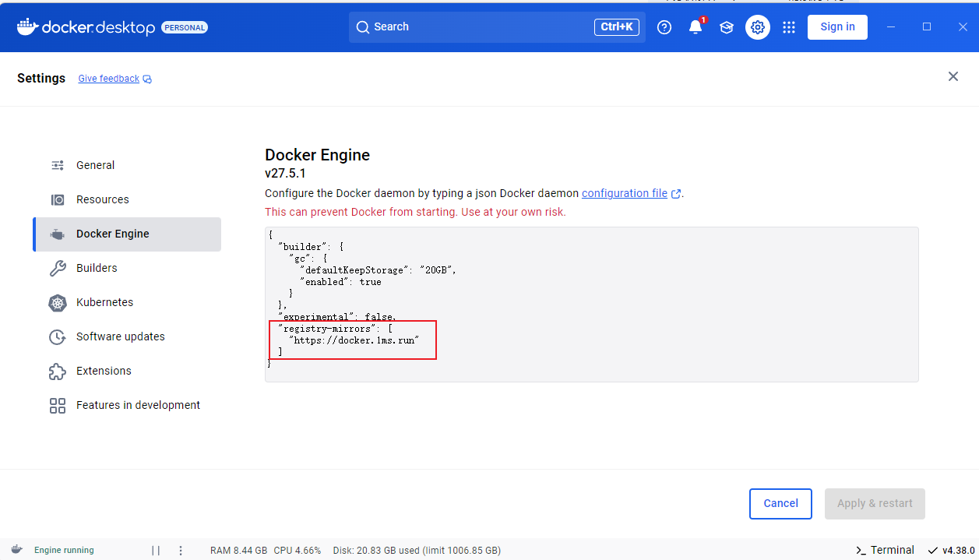Close the Settings panel with X
Viewport: 979px width, 560px height.
click(x=953, y=76)
